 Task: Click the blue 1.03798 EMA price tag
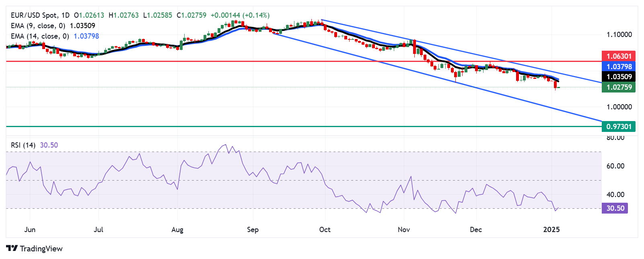click(x=619, y=66)
